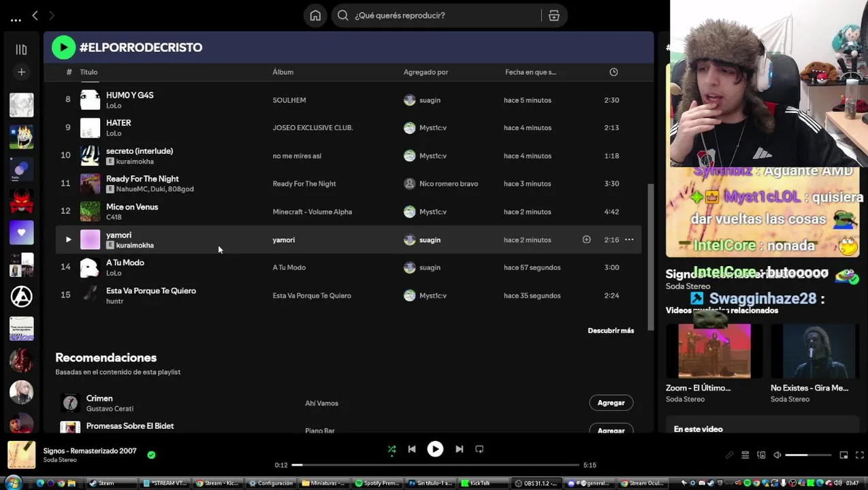This screenshot has height=490, width=868.
Task: Navigate back with the left arrow
Action: (35, 15)
